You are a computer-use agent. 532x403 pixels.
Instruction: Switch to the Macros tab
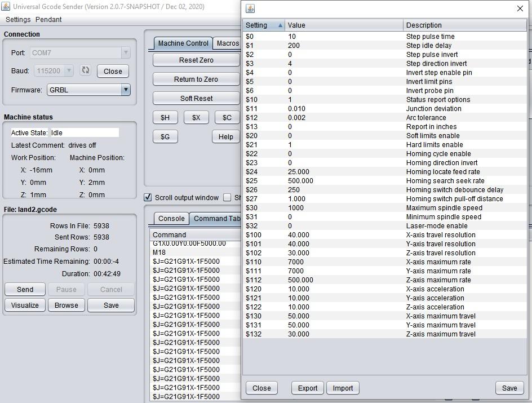pos(228,43)
